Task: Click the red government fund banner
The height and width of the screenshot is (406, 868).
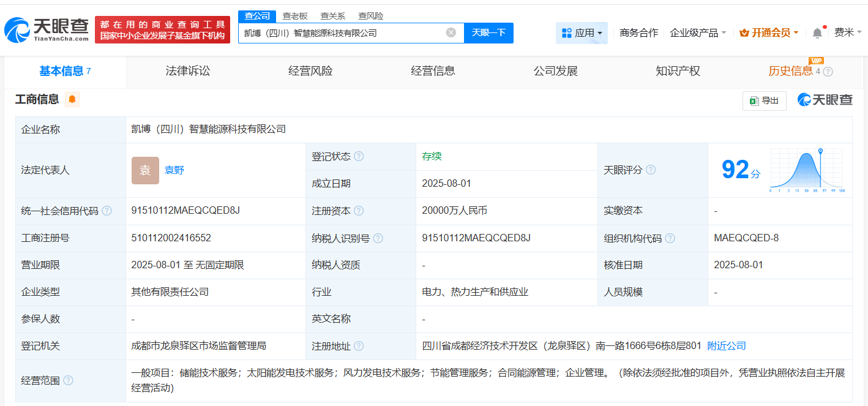Action: (162, 29)
